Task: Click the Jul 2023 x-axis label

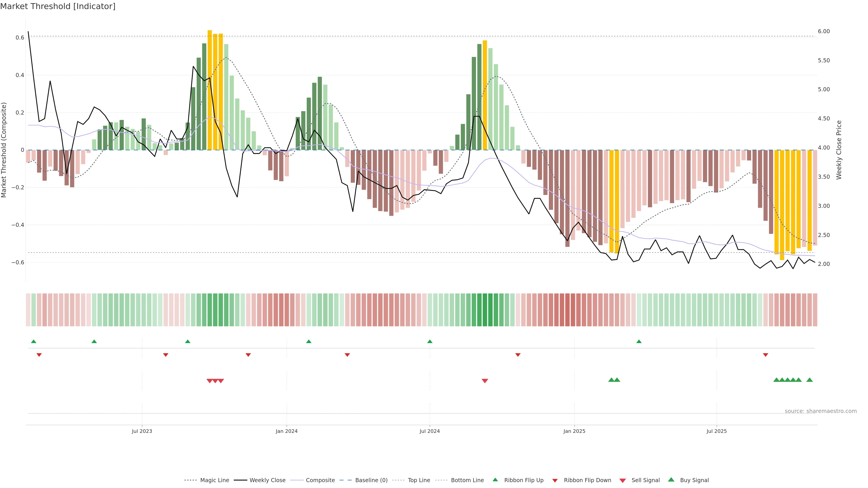Action: 142,432
